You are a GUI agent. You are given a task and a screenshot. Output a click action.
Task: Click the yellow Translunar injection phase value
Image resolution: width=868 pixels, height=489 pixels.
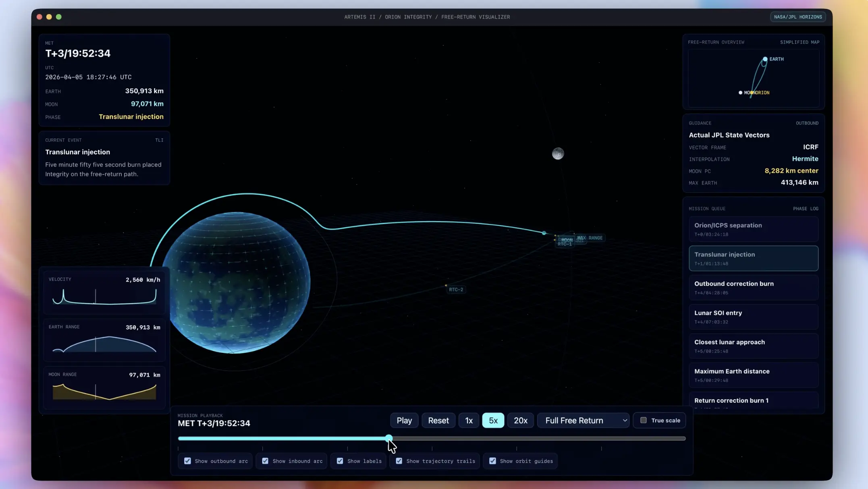pyautogui.click(x=131, y=117)
